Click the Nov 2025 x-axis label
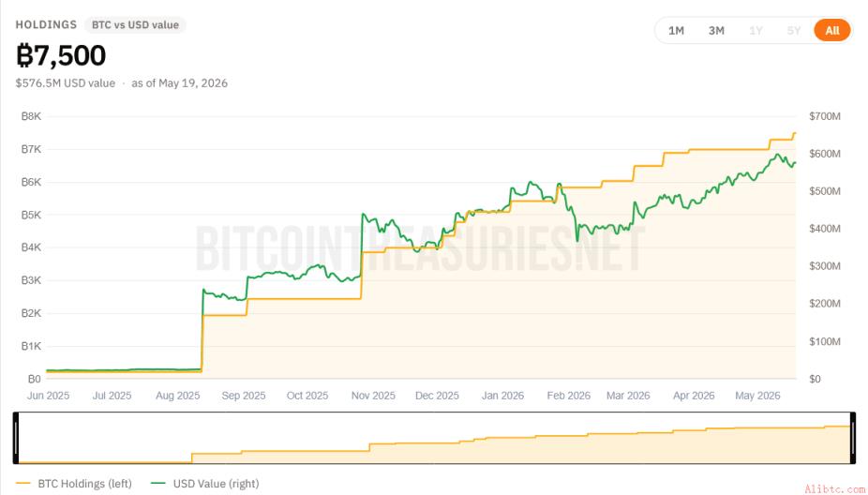Screen dimensions: 868x495 [x=373, y=396]
